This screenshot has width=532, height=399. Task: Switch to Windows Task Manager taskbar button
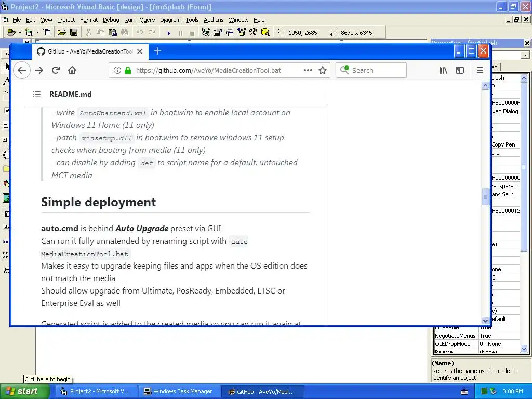pyautogui.click(x=179, y=391)
